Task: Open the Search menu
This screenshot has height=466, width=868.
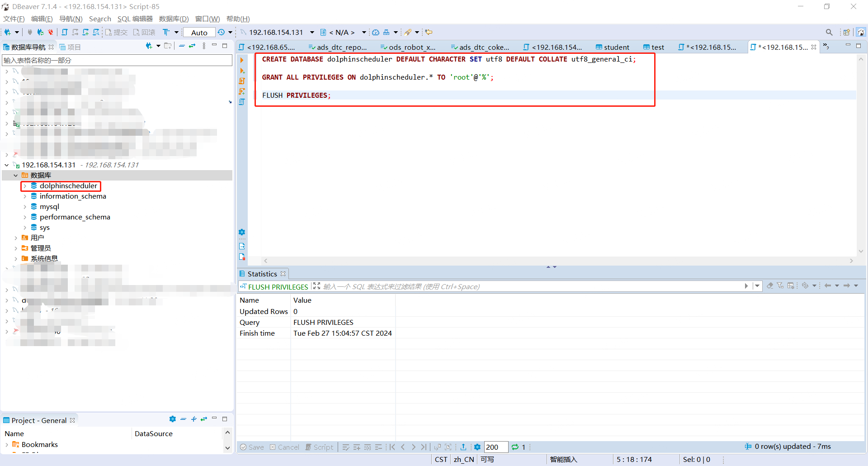Action: (x=100, y=19)
